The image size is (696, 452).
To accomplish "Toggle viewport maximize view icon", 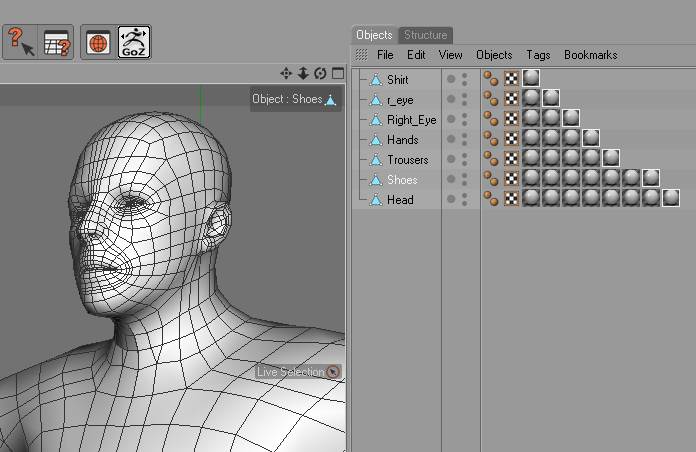I will coord(337,73).
